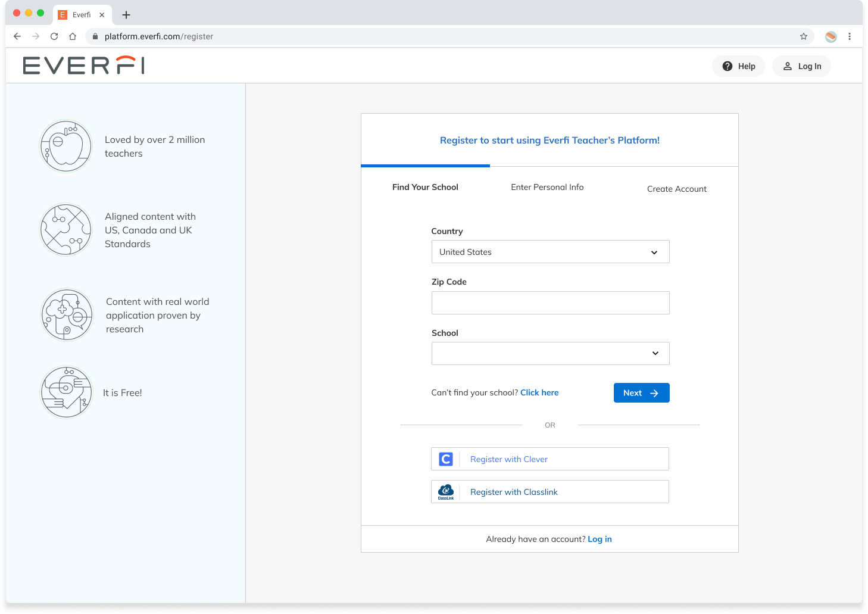868x614 pixels.
Task: Proceed with the Next button
Action: [642, 392]
